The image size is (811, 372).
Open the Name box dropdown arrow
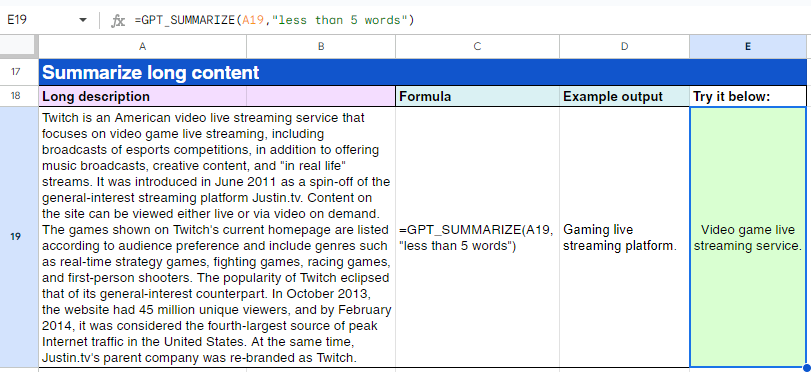coord(83,20)
